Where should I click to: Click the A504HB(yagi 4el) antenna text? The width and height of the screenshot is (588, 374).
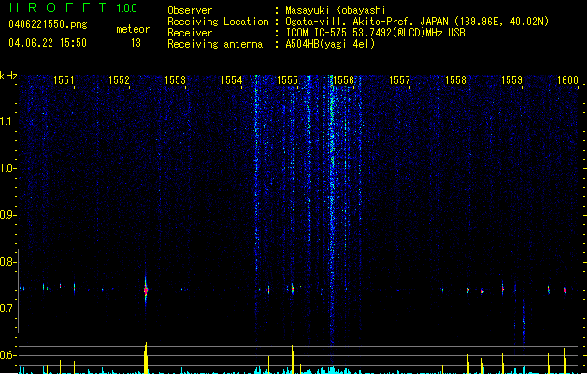click(330, 44)
